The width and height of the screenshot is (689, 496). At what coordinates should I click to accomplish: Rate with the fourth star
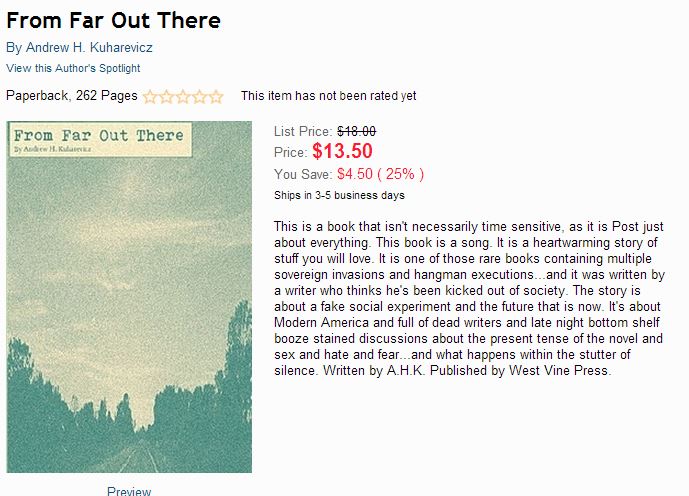tap(199, 97)
